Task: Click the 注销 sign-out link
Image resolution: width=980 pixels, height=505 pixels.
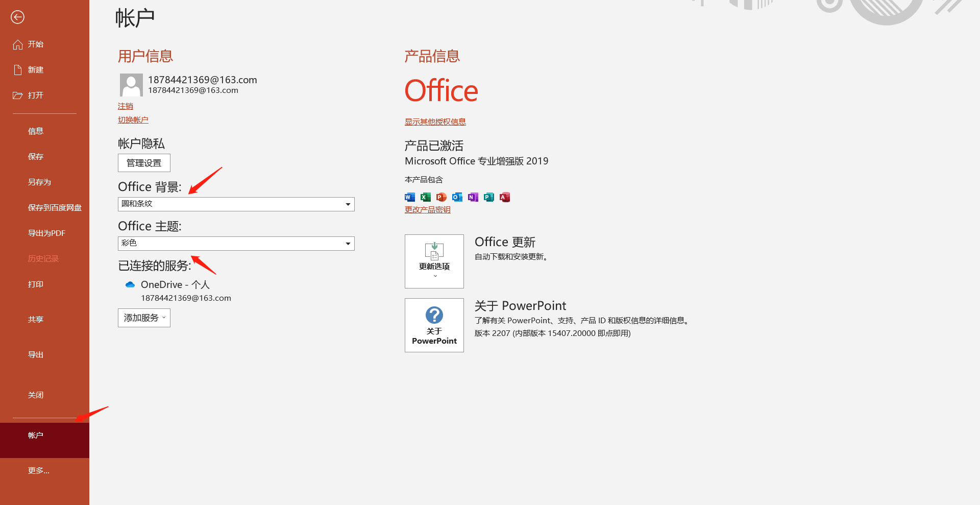Action: pyautogui.click(x=126, y=106)
